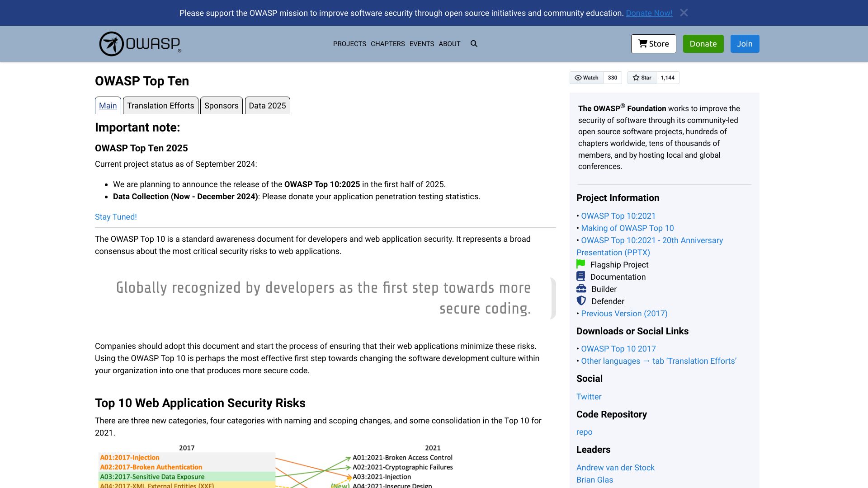Screen dimensions: 868x488
Task: Click the 2017 to 2021 mapping diagram
Action: [277, 466]
